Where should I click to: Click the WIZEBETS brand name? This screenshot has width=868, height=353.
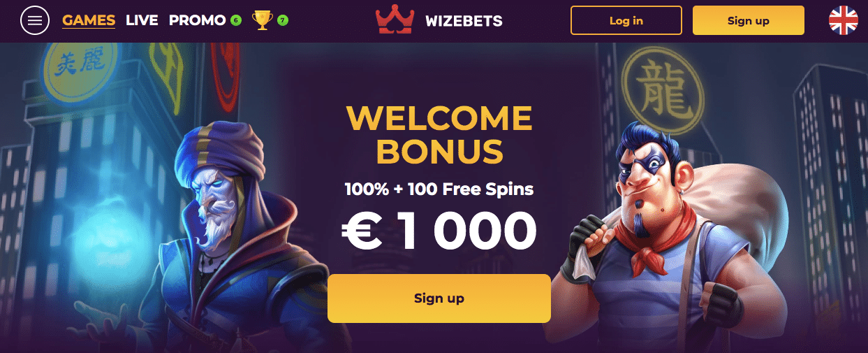point(464,21)
